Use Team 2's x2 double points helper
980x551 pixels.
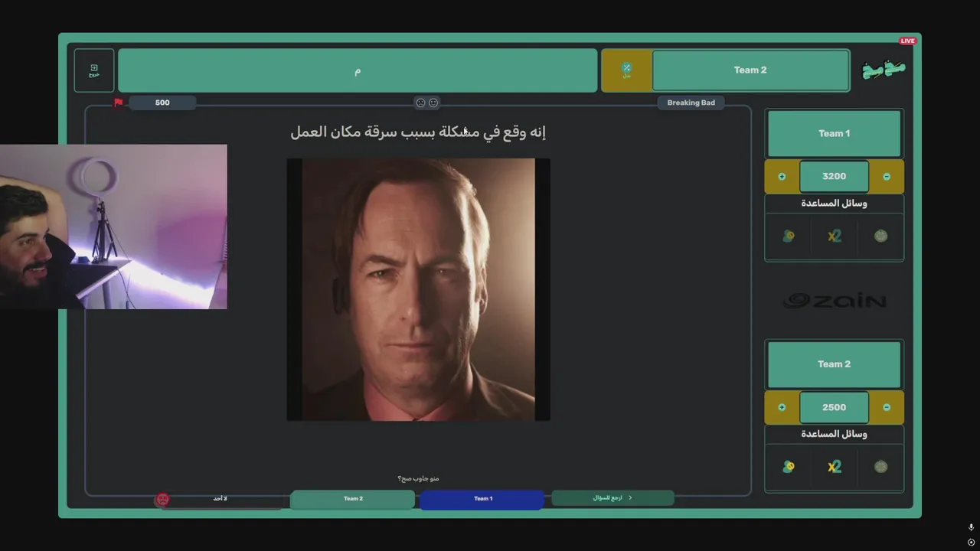[x=835, y=467]
